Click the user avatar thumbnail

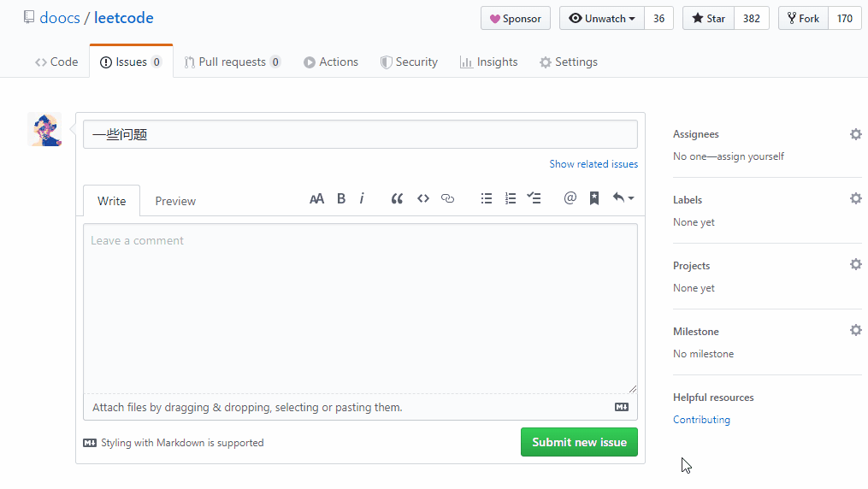pos(44,129)
